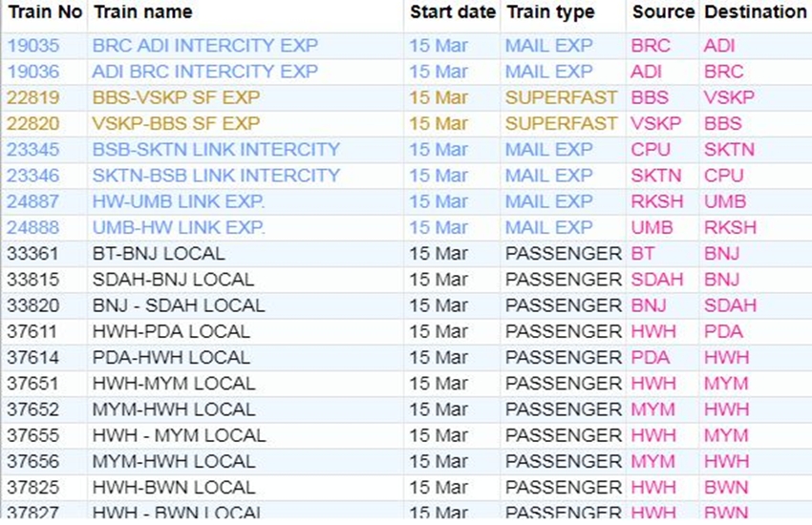Click the Train name column header
This screenshot has width=812, height=525.
click(142, 12)
